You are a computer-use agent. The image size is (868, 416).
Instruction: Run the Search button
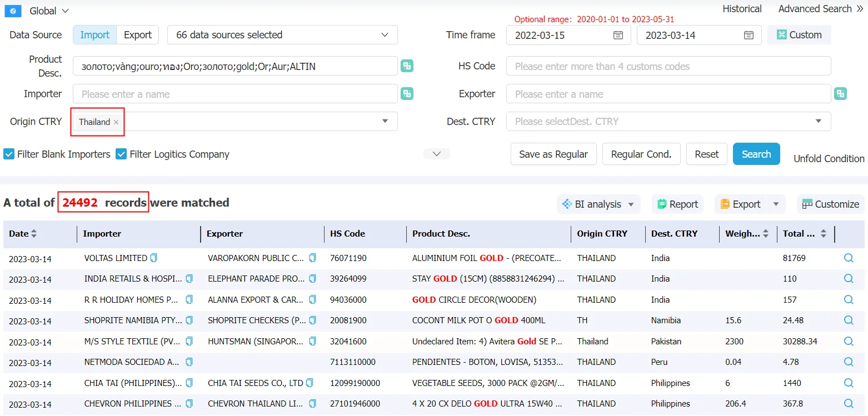756,154
